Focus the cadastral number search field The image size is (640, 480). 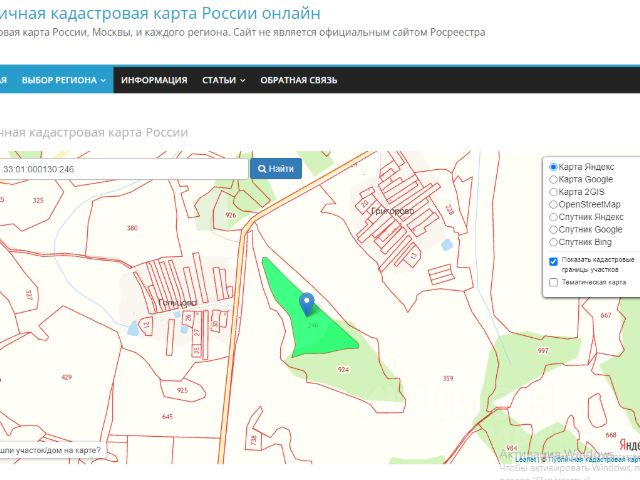pyautogui.click(x=123, y=169)
